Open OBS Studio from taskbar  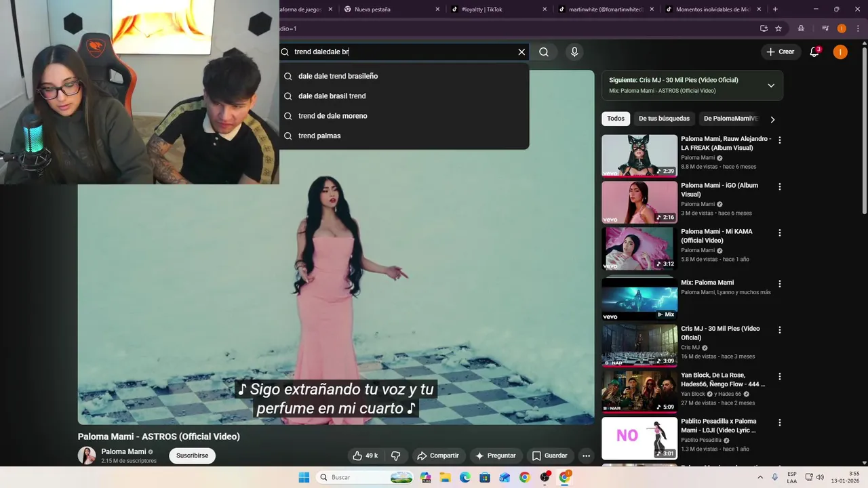pos(545,477)
